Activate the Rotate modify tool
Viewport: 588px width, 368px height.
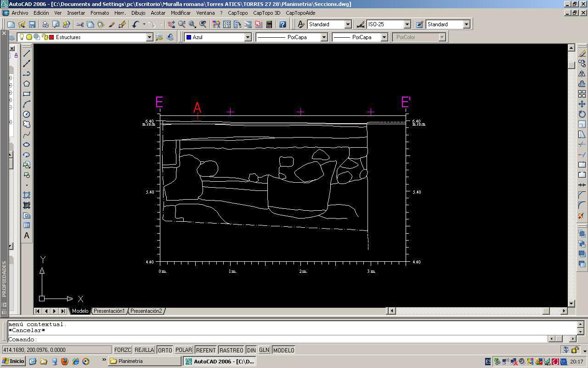pyautogui.click(x=582, y=114)
